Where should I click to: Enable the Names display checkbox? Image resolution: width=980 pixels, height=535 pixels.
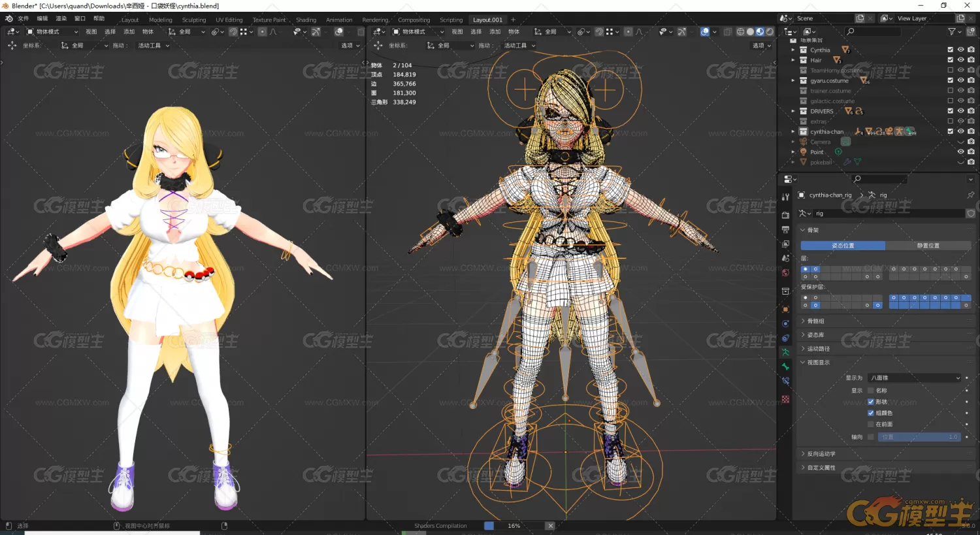(x=870, y=391)
